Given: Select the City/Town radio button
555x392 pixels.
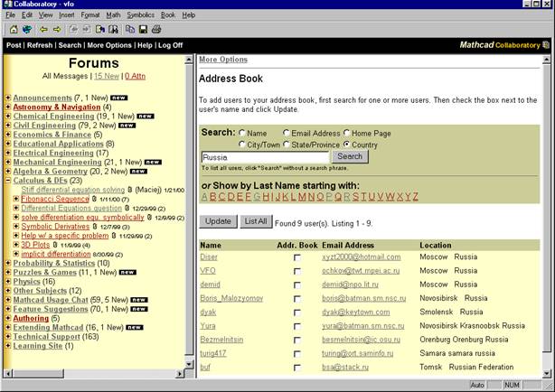Looking at the screenshot, I should coord(241,145).
